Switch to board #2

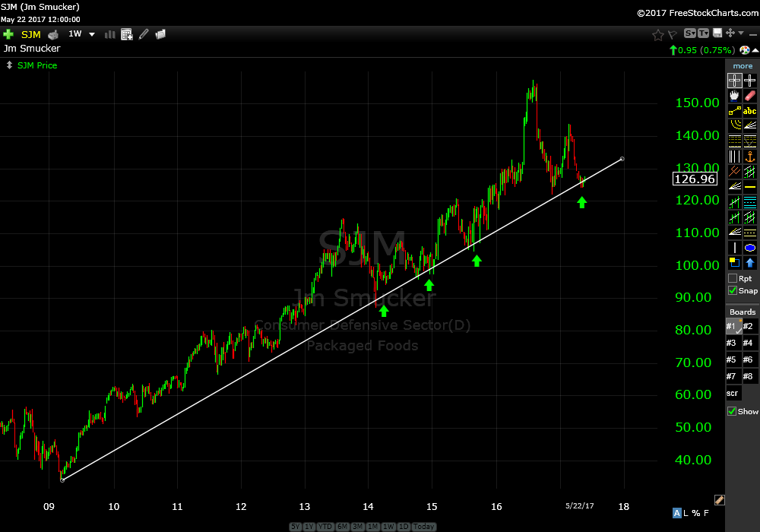(x=748, y=326)
